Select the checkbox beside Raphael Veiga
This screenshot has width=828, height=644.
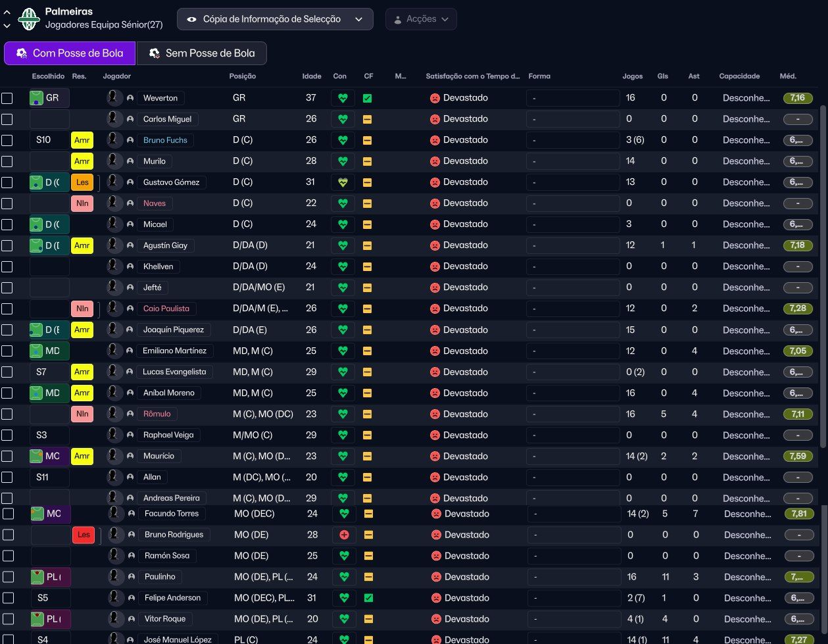point(7,435)
